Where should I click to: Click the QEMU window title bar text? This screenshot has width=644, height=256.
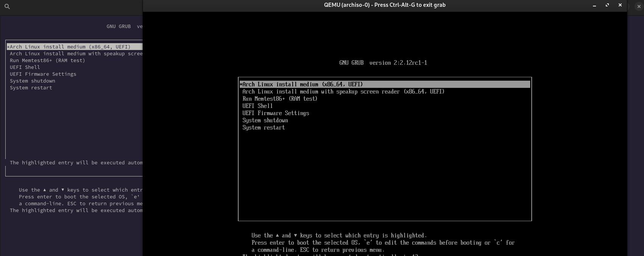click(385, 5)
